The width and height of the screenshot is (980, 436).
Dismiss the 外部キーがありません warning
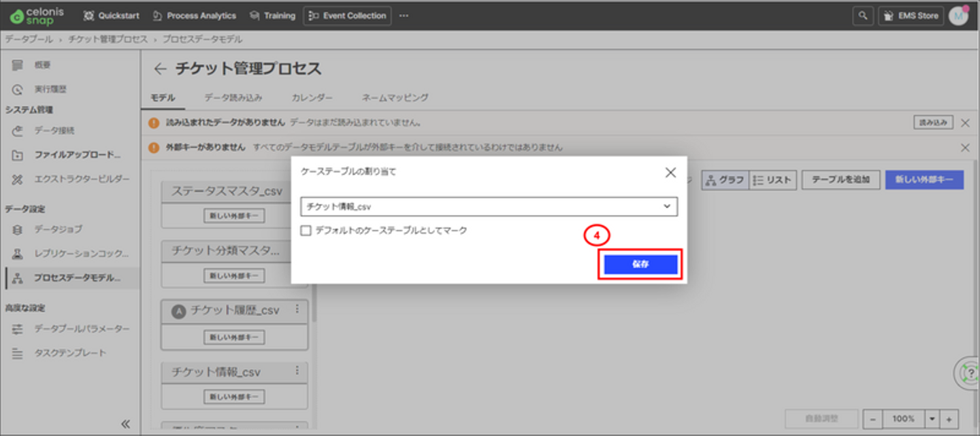[x=964, y=148]
